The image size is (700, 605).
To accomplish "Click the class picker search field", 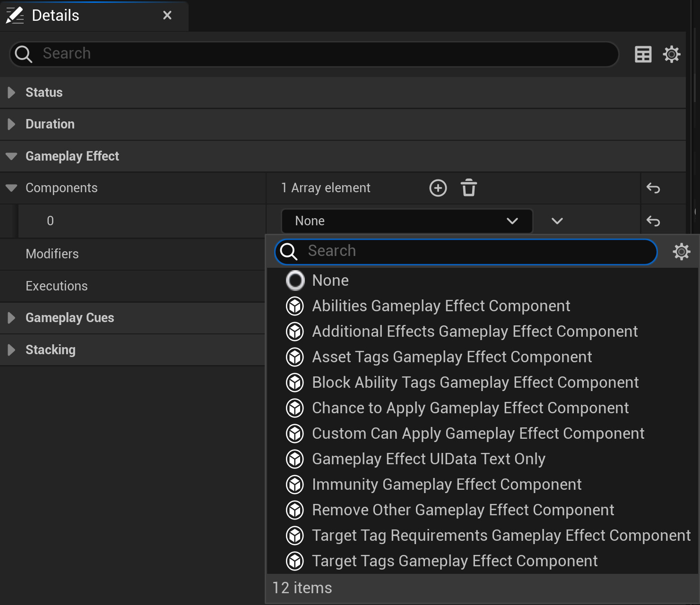I will coord(466,251).
